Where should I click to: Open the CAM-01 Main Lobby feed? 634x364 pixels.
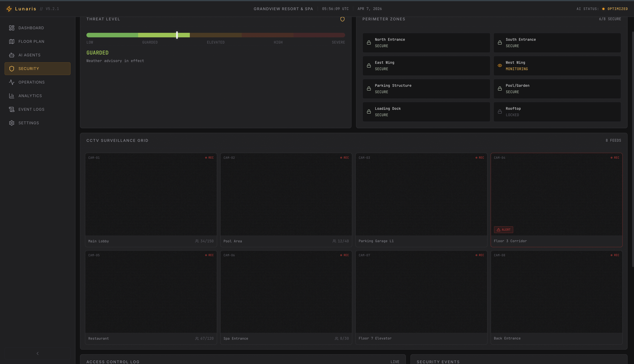(x=151, y=194)
